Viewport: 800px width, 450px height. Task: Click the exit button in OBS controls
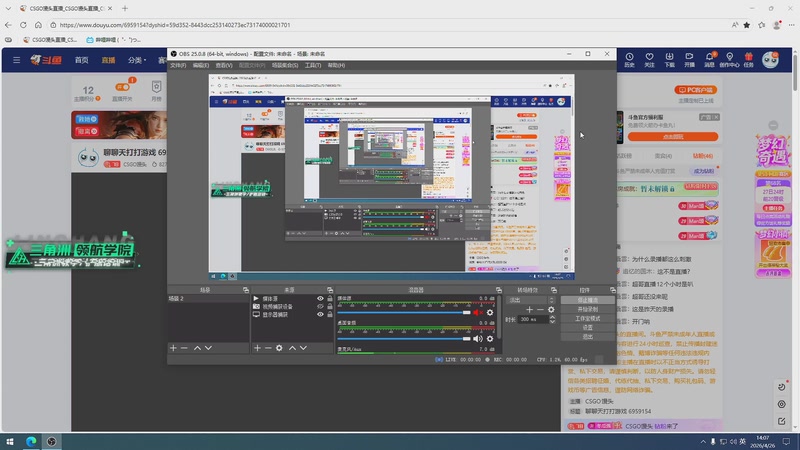point(588,337)
